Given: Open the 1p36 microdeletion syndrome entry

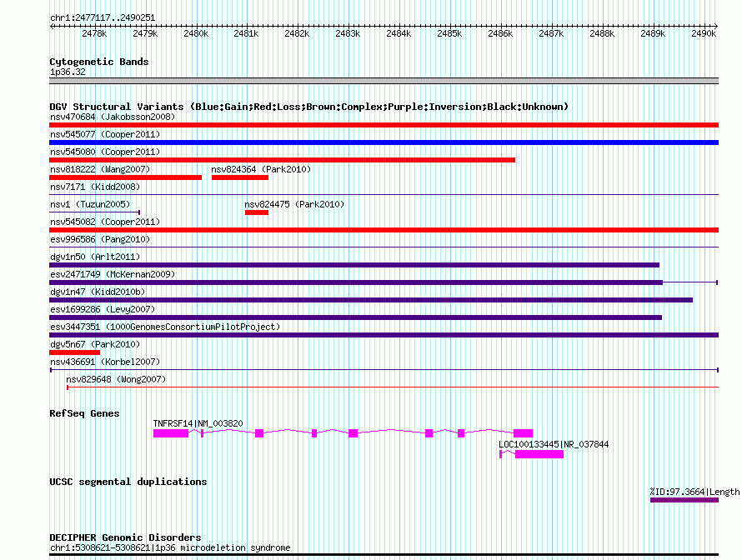Looking at the screenshot, I should click(170, 547).
